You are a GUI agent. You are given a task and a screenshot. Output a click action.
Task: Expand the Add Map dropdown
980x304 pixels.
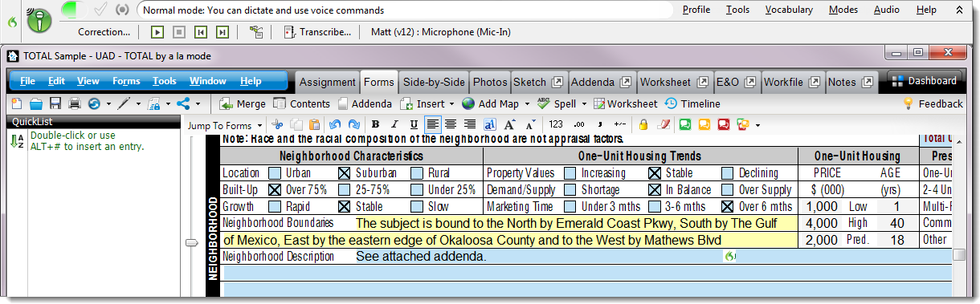527,104
